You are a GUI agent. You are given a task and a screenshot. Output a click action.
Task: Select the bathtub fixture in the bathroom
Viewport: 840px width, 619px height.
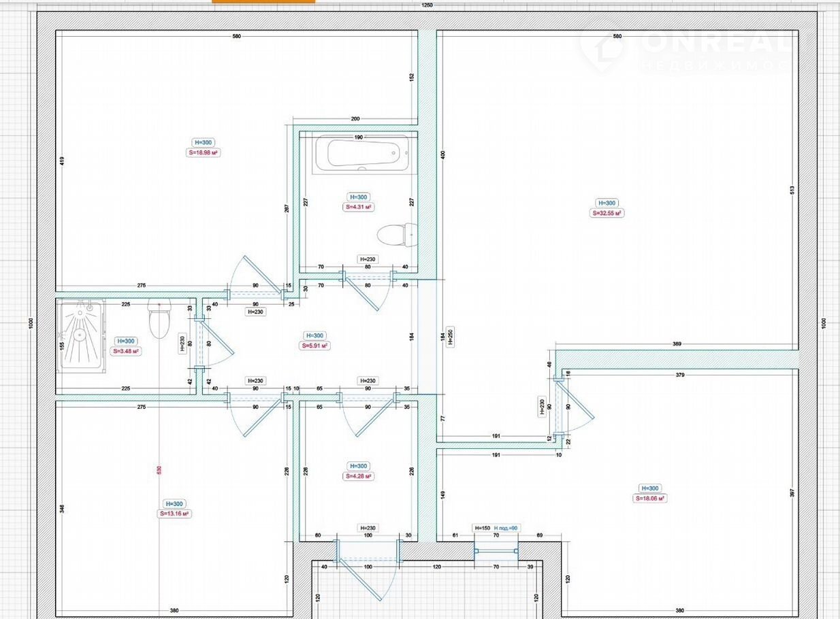[361, 154]
